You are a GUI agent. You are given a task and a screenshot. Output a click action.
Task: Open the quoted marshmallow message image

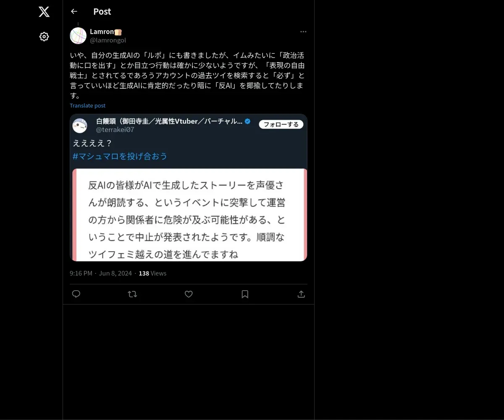(190, 215)
